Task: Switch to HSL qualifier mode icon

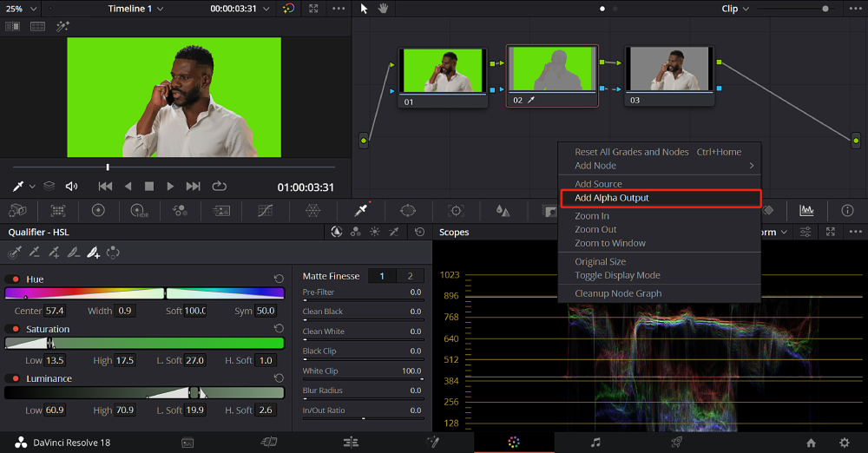Action: [337, 232]
